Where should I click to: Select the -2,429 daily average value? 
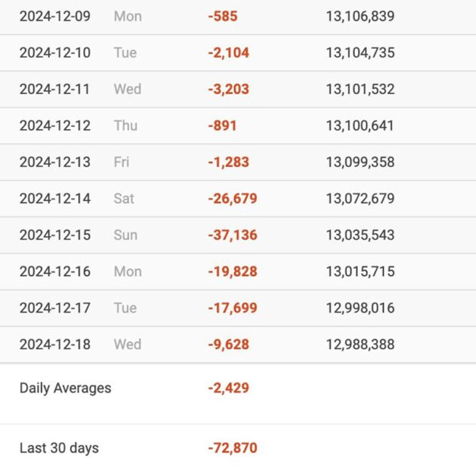coord(228,388)
